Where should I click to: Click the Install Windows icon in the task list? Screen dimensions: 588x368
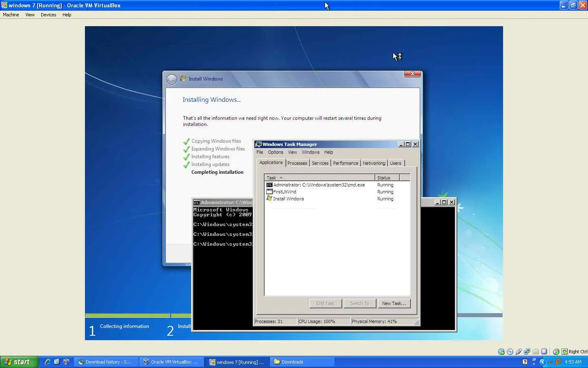coord(269,198)
